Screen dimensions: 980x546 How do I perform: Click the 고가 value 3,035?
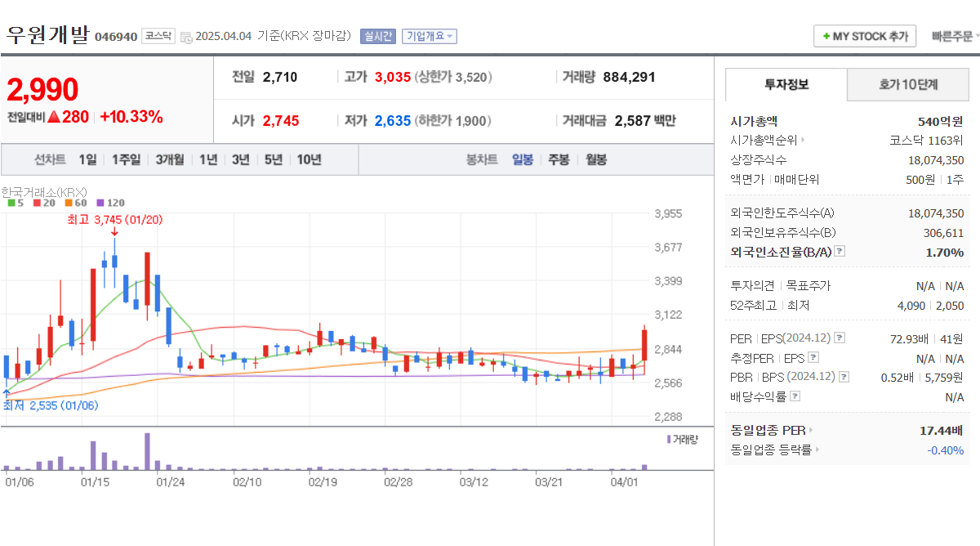(392, 78)
